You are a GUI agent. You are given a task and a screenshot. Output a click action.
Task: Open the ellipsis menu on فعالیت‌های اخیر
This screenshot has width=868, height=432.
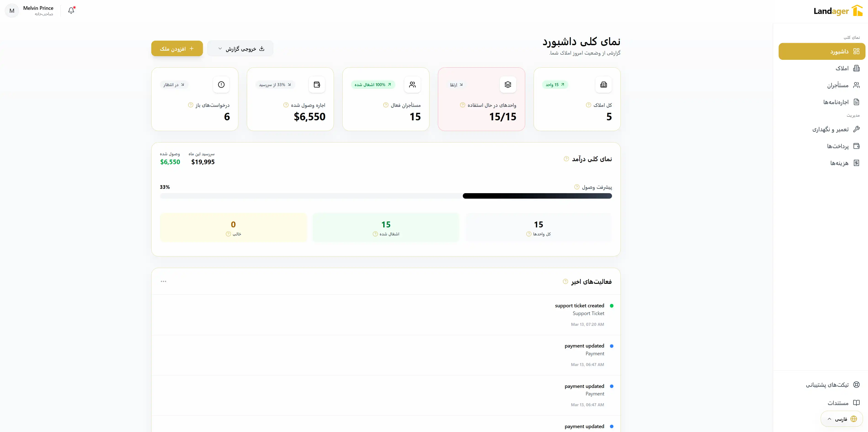164,281
